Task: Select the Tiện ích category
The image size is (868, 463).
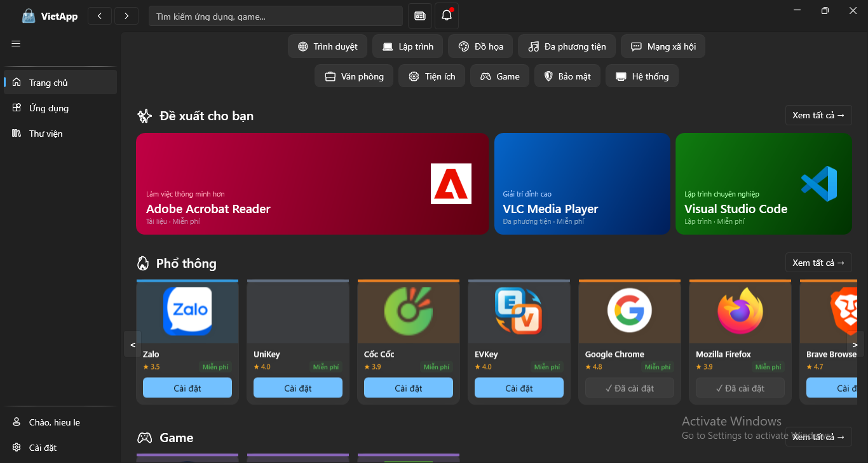Action: coord(431,76)
